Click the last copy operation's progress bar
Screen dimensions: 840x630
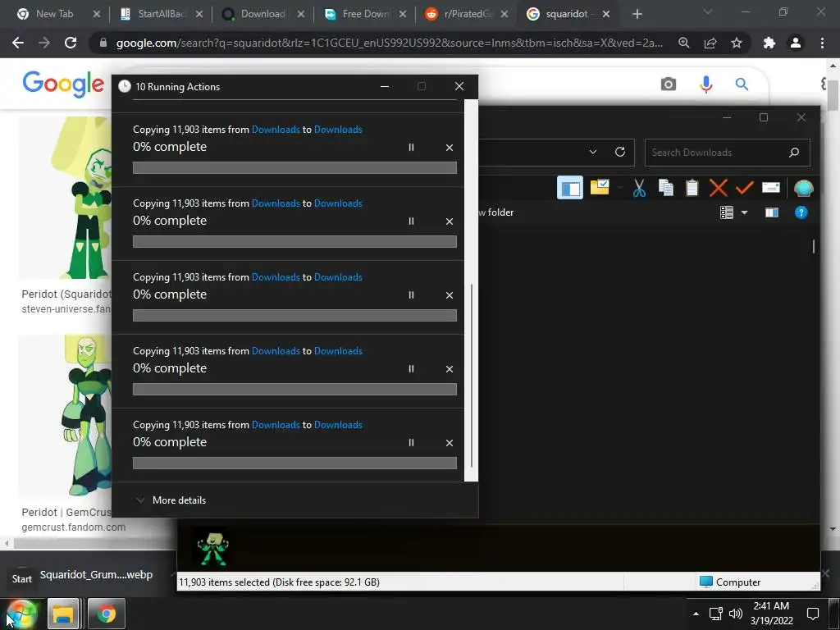[294, 463]
